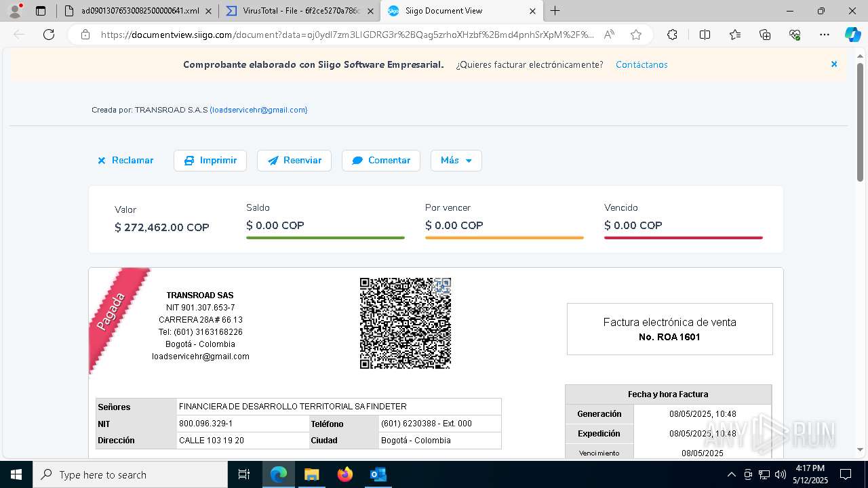Add this page to favorites
The height and width of the screenshot is (488, 868).
click(636, 35)
